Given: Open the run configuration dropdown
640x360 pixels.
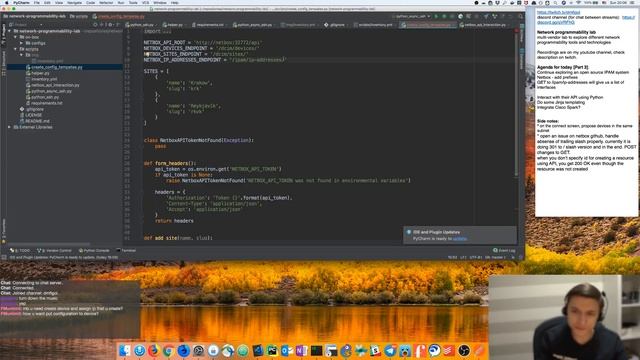Looking at the screenshot, I should point(411,16).
